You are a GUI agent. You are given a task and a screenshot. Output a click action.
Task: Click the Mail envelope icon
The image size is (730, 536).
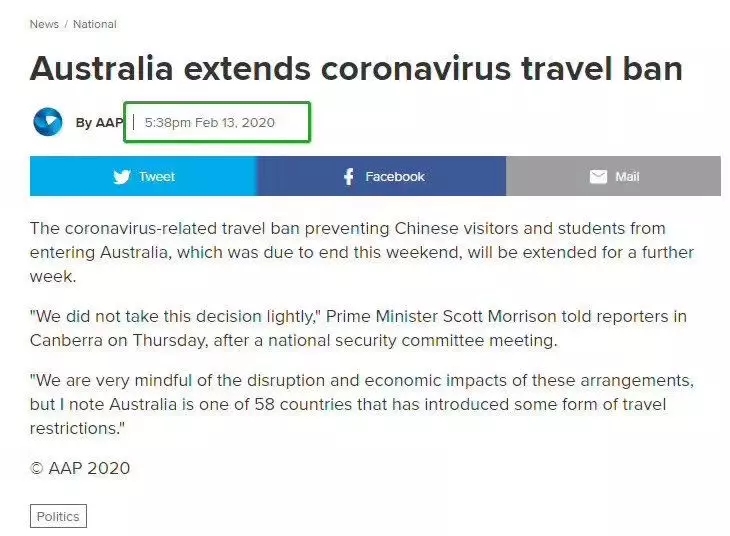coord(598,177)
